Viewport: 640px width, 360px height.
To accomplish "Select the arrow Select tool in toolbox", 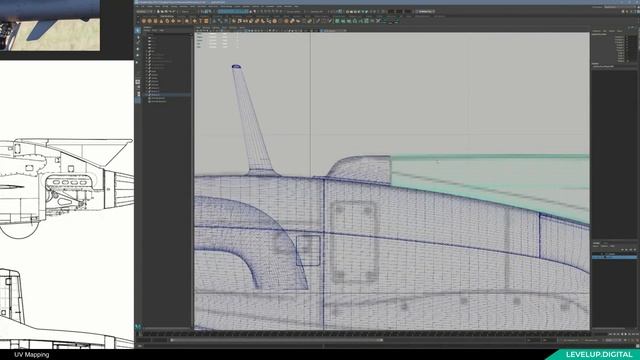I will [138, 31].
